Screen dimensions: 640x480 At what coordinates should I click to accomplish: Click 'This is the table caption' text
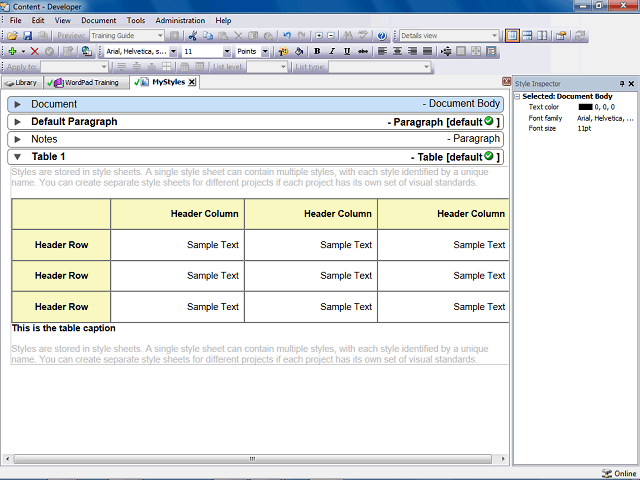point(64,328)
